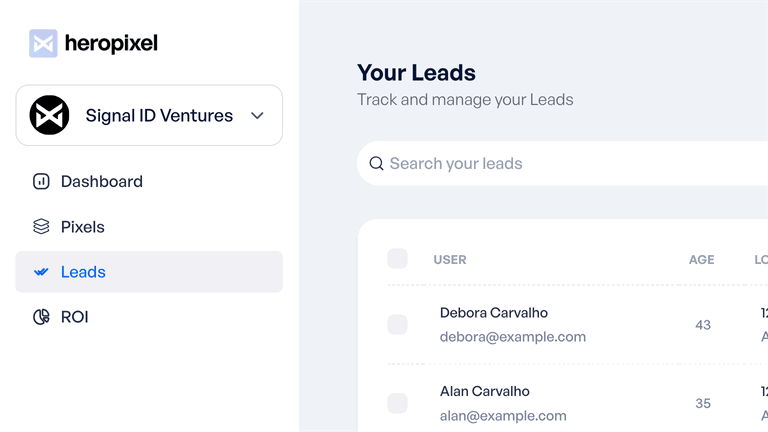This screenshot has height=432, width=768.
Task: Click the alan@example.com email
Action: 503,416
